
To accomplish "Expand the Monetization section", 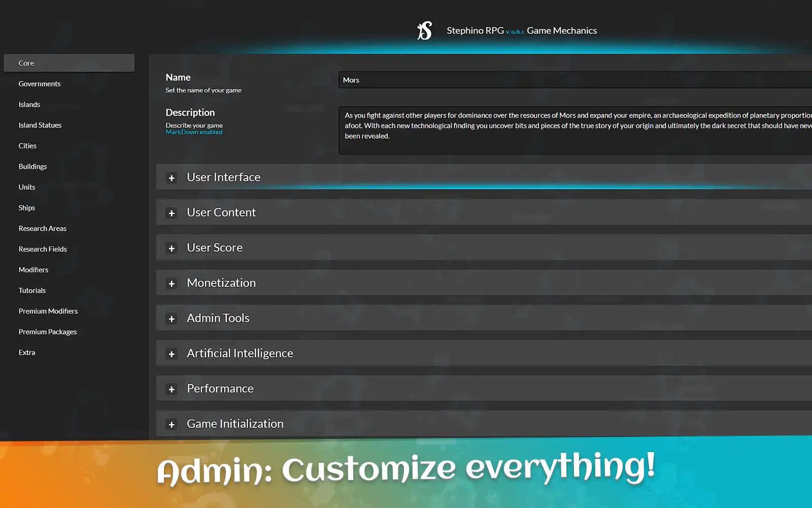I will (x=172, y=283).
